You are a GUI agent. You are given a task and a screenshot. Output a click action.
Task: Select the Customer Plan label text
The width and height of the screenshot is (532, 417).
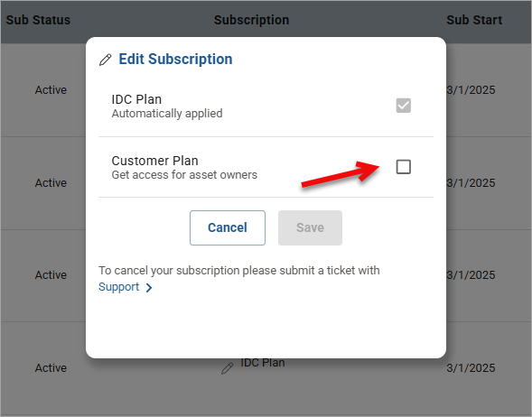click(x=155, y=161)
